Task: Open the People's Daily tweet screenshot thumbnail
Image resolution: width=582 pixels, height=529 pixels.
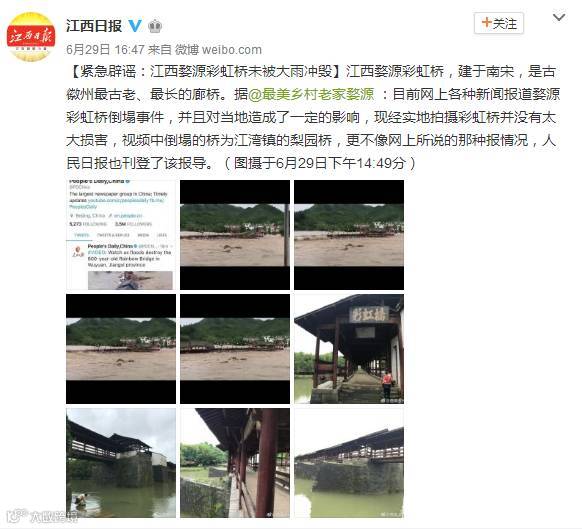Action: (x=121, y=235)
